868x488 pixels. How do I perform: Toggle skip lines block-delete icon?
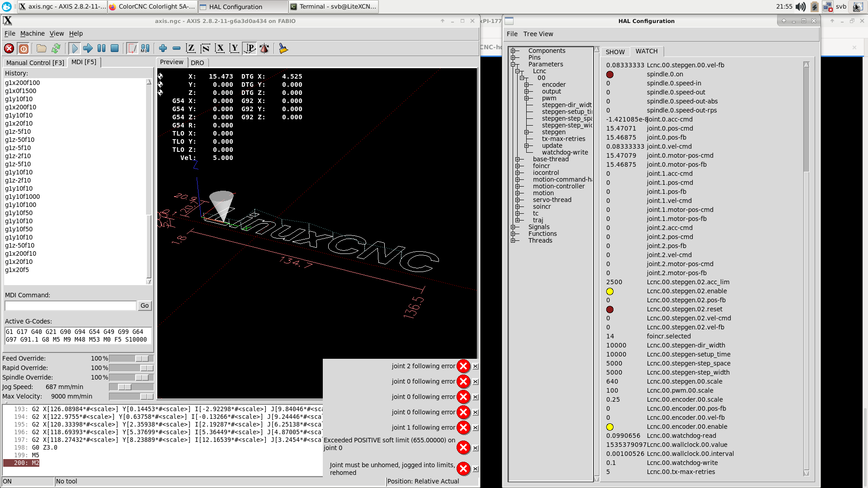[132, 48]
